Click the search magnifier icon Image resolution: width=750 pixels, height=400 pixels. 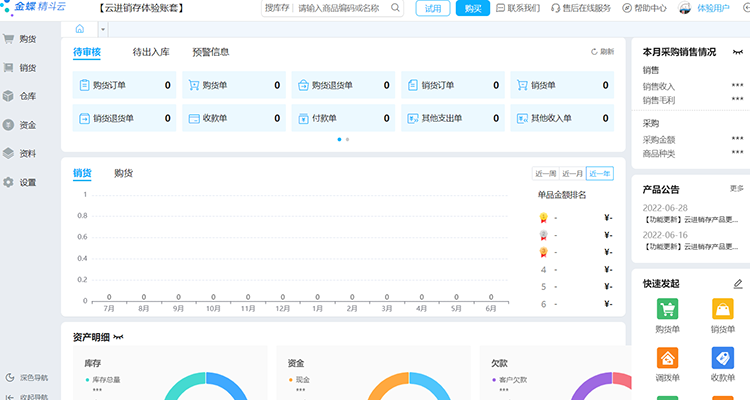click(x=395, y=8)
